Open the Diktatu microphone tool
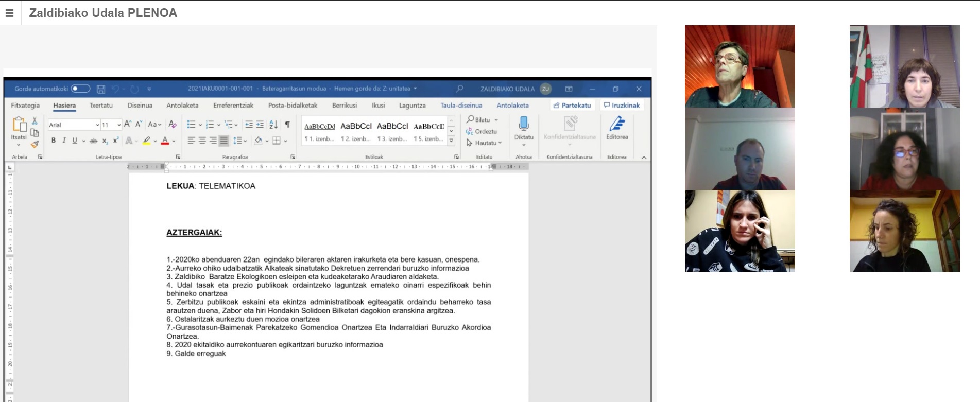The width and height of the screenshot is (980, 402). 524,128
